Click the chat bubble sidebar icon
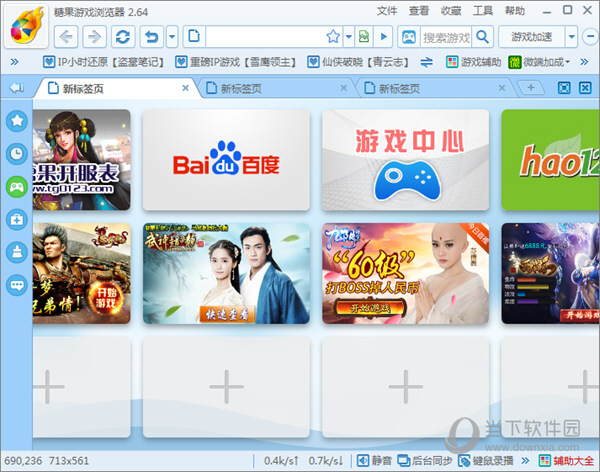The width and height of the screenshot is (600, 472). pos(17,285)
